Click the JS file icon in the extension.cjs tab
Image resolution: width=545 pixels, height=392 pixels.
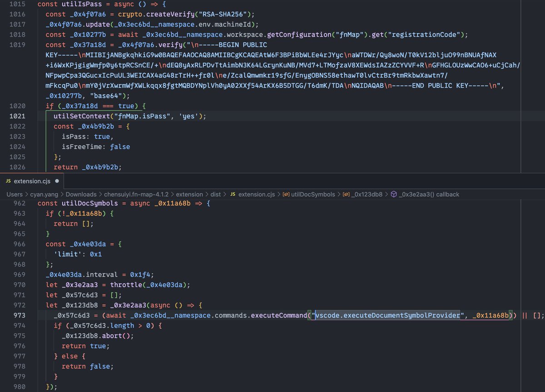(8, 181)
